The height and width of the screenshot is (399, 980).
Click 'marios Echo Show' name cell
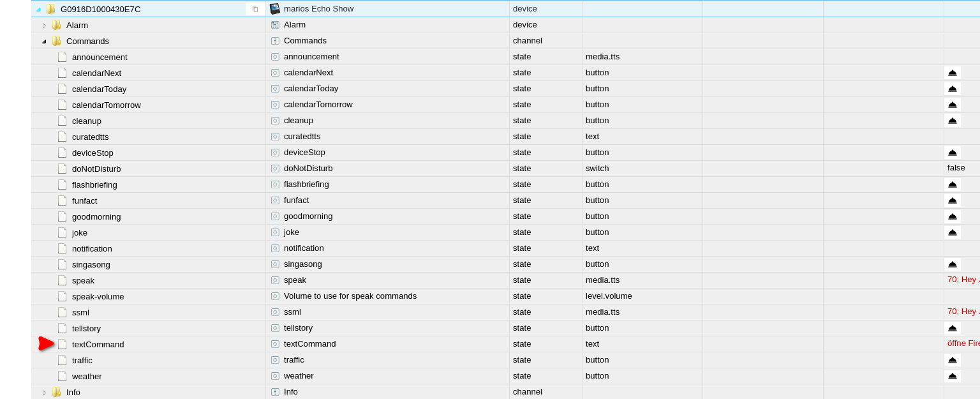[x=318, y=9]
